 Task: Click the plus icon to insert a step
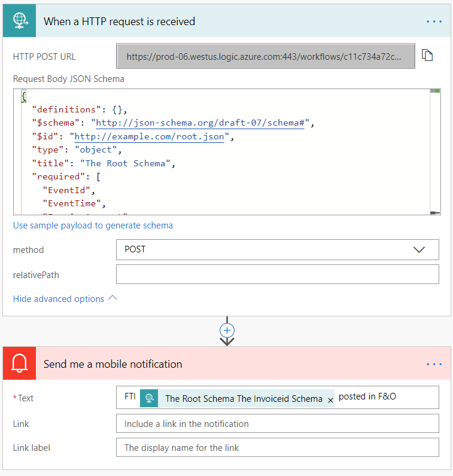point(227,330)
